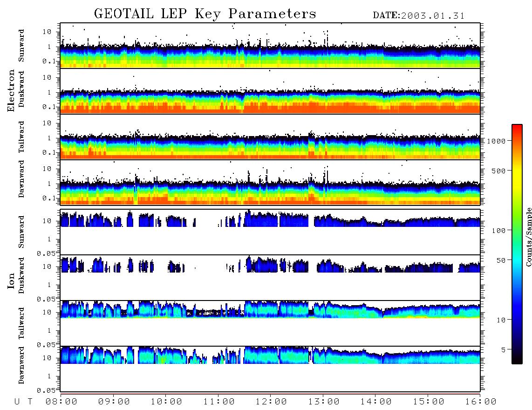
Task: Click the Electron Sunward spectrogram panel
Action: click(270, 46)
